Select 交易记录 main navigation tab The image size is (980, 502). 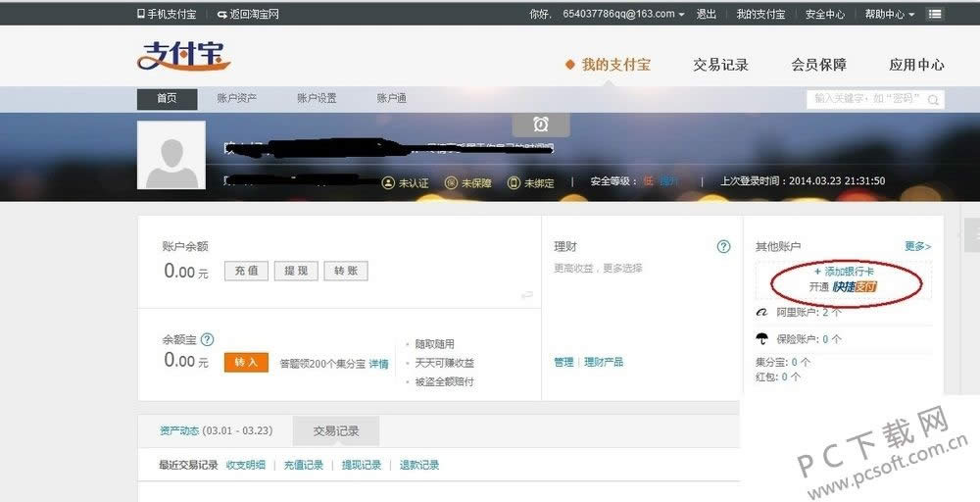click(720, 65)
